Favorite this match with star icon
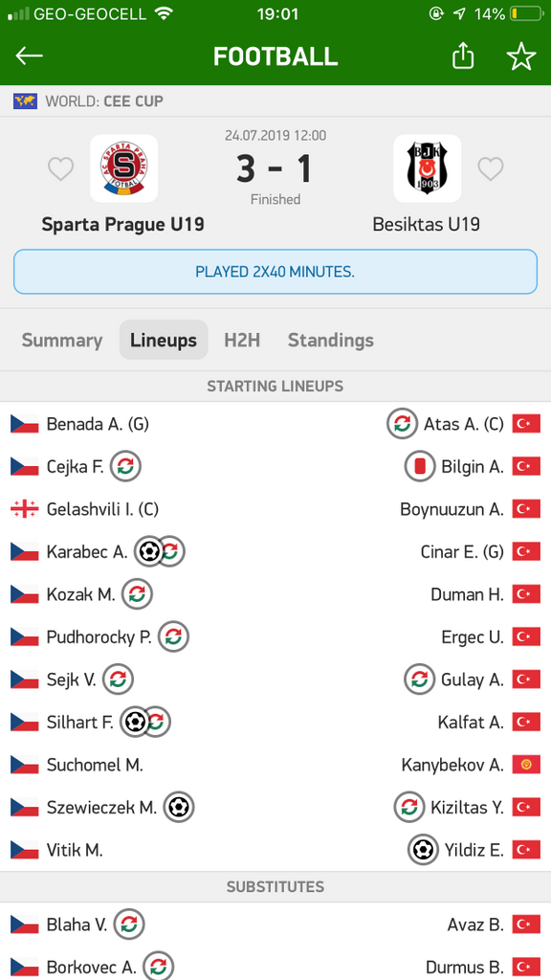551x980 pixels. (521, 56)
